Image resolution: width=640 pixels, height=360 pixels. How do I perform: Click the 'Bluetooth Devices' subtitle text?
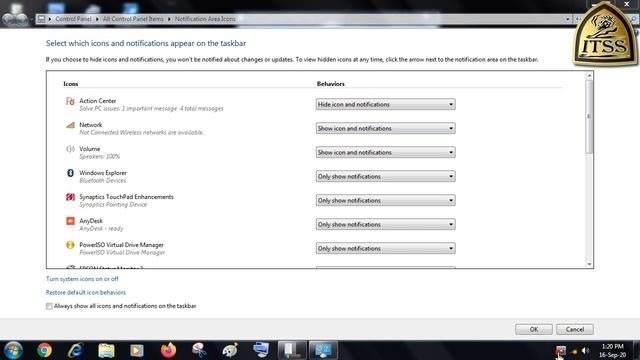pos(102,181)
